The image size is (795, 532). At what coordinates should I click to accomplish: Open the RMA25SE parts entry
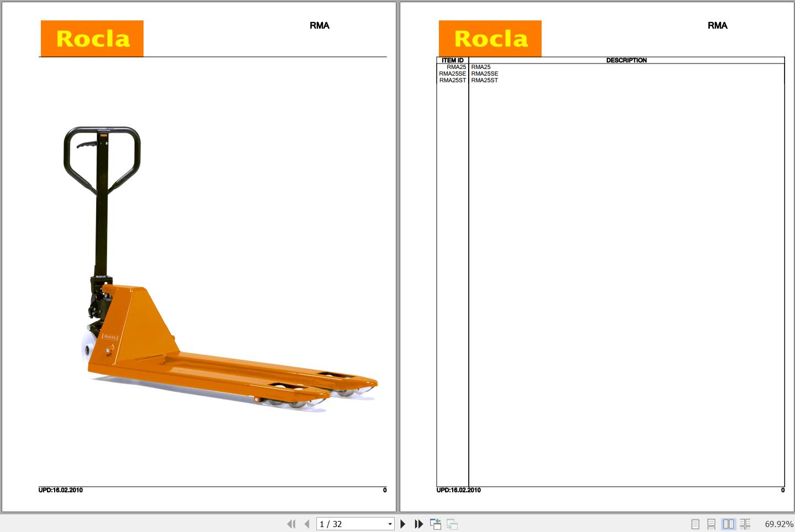(453, 73)
